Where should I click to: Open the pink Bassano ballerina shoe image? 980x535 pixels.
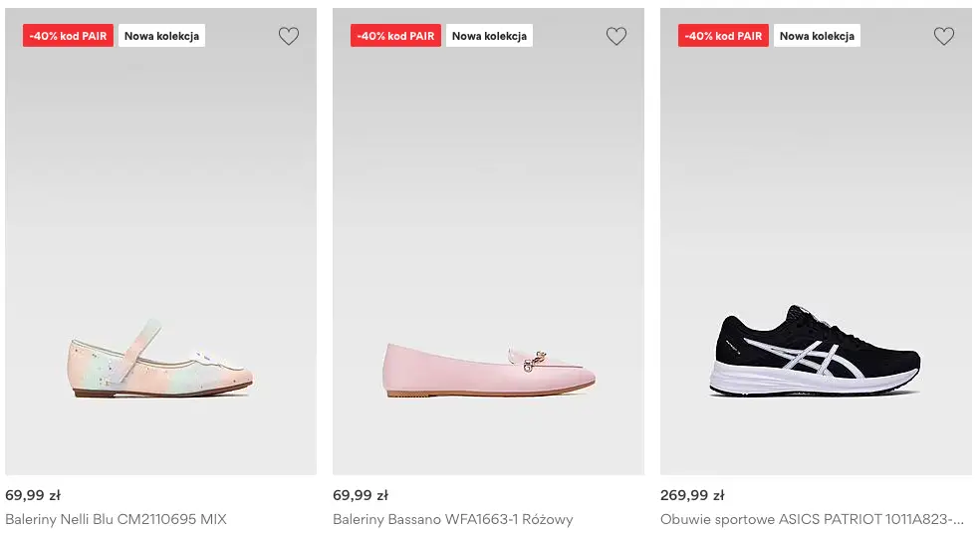pos(489,369)
